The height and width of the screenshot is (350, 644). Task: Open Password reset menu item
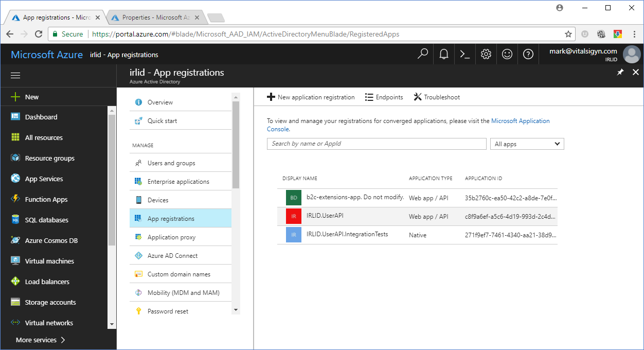[181, 311]
